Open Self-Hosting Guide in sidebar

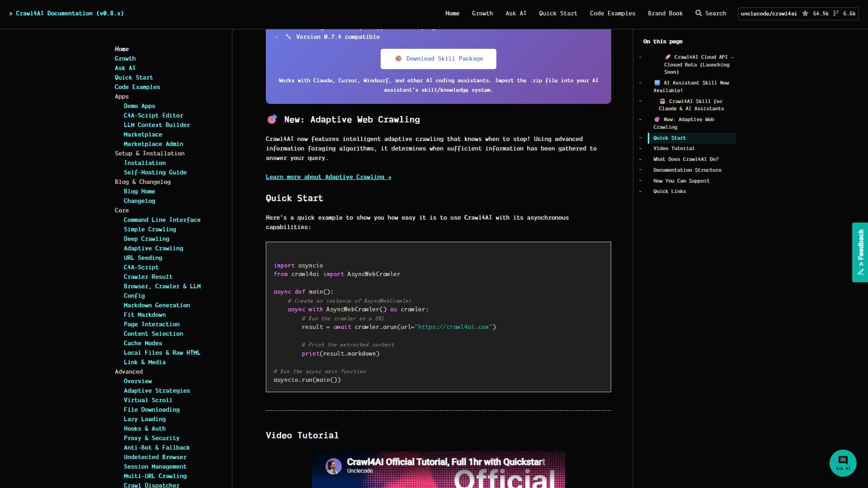(x=155, y=172)
